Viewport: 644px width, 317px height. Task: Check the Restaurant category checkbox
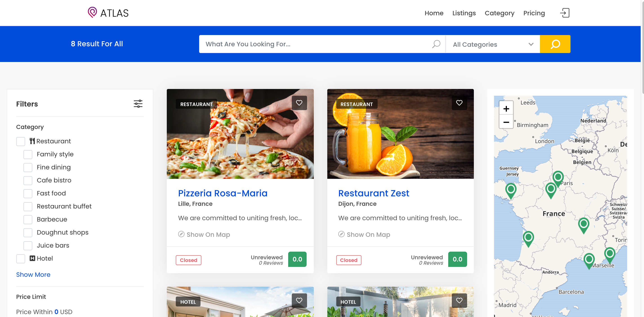tap(21, 141)
